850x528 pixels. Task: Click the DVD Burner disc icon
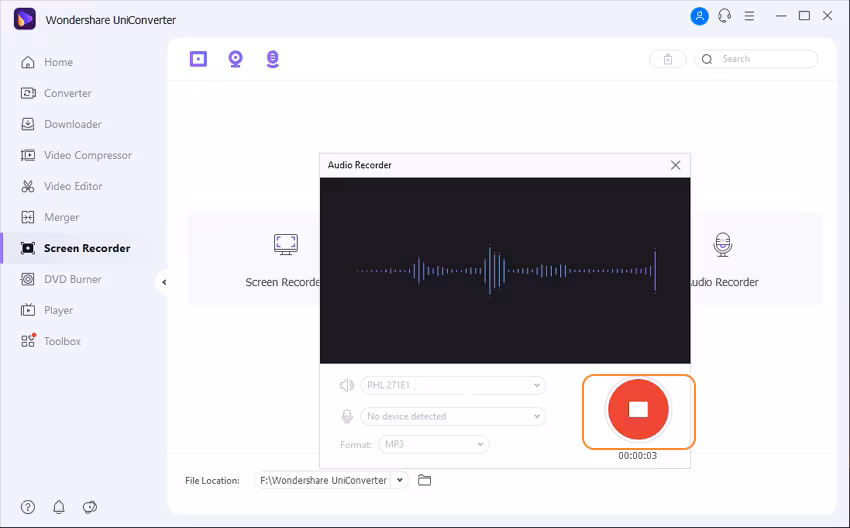coord(28,279)
